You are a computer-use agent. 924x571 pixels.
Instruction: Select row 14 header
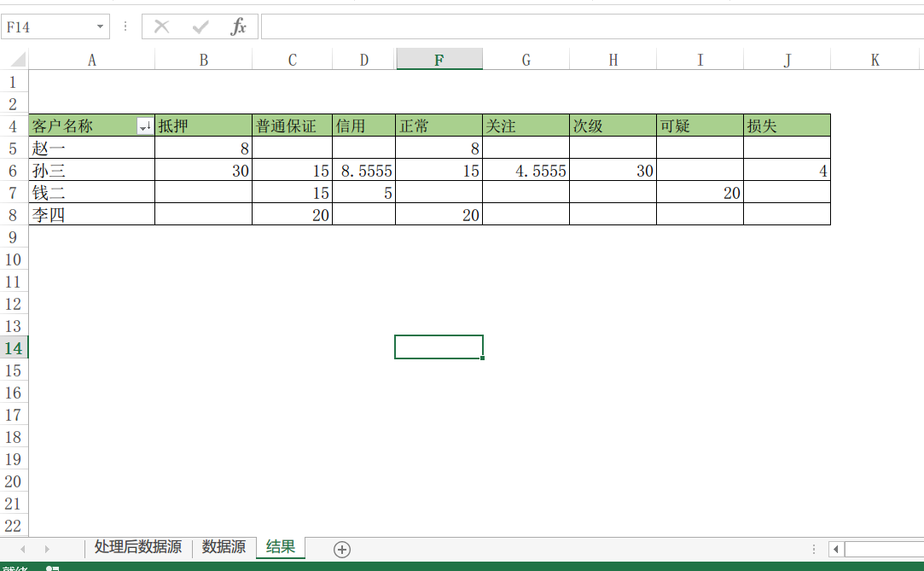coord(14,347)
